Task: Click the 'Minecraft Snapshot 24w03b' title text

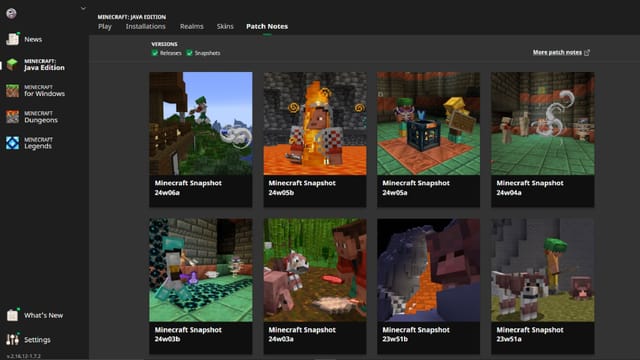Action: 188,334
